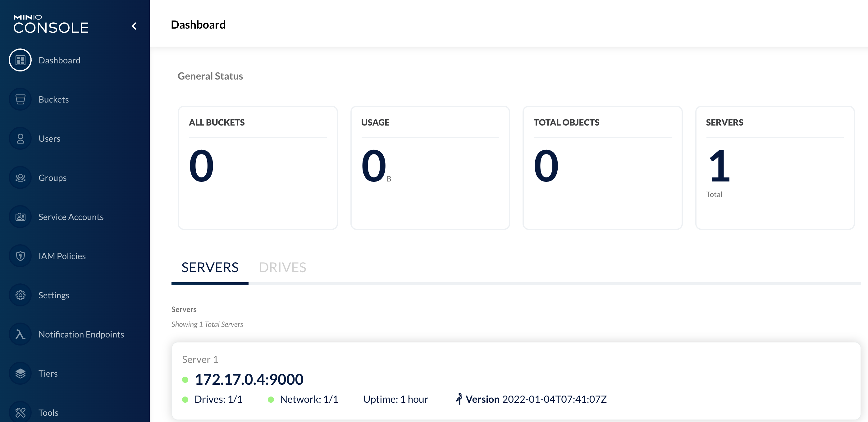Click the green dot beside Drives

185,400
